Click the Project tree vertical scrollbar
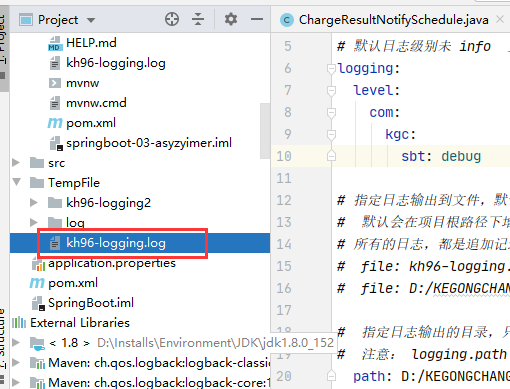The height and width of the screenshot is (389, 510). tap(265, 131)
